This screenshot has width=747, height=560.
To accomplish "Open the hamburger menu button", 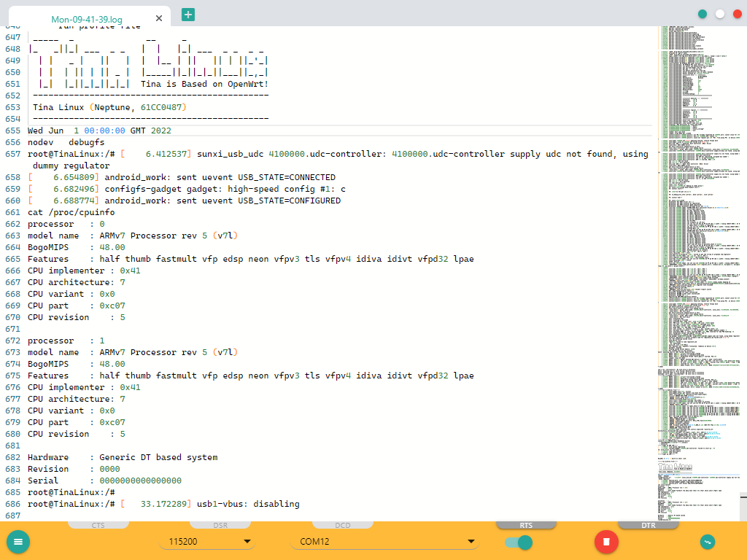I will click(x=18, y=542).
